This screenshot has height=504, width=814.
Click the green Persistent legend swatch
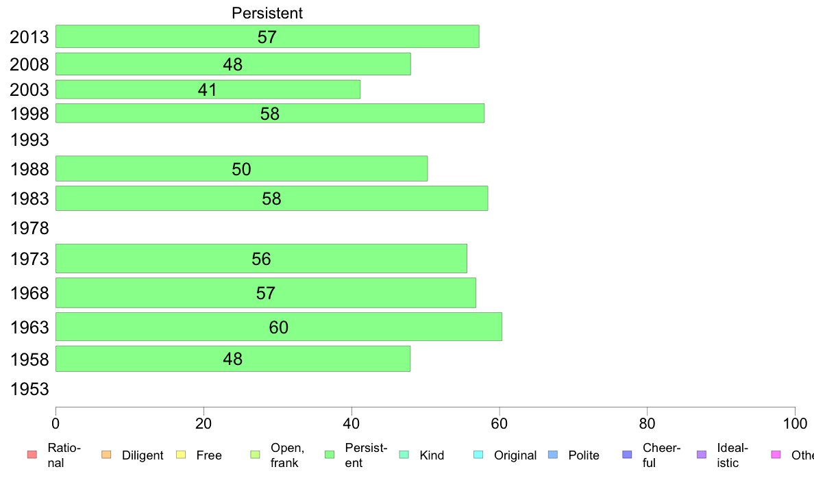tap(329, 455)
